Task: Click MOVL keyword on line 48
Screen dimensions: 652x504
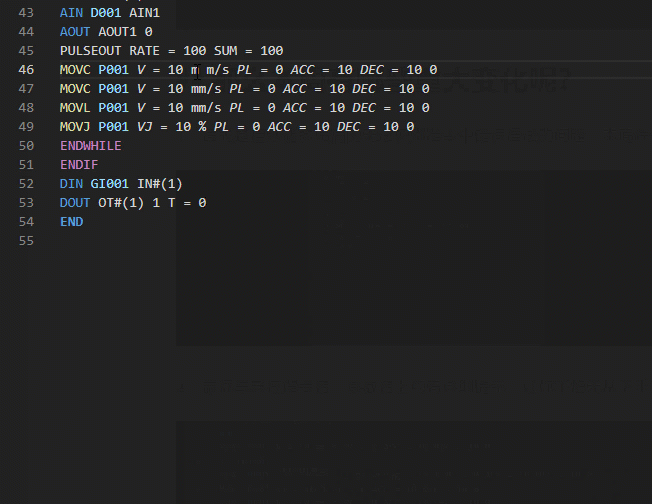Action: coord(75,108)
